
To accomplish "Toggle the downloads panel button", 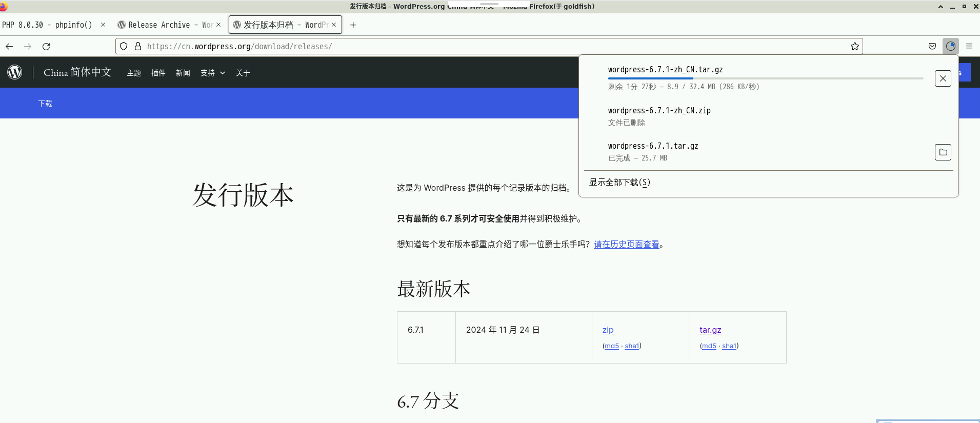I will pos(951,46).
